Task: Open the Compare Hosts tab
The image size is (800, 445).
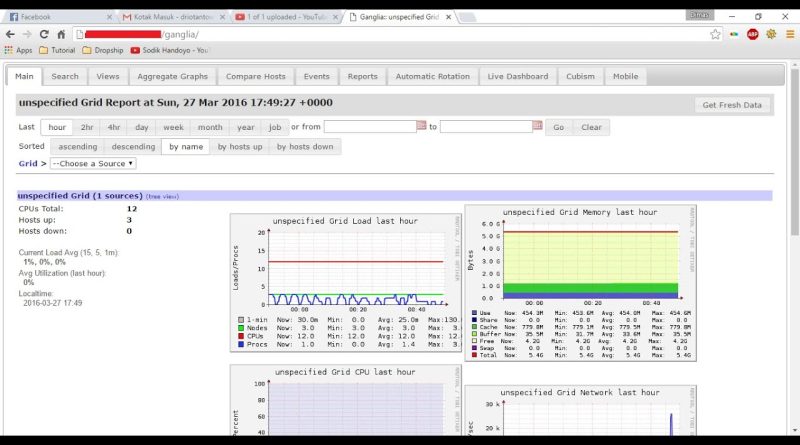Action: 256,76
